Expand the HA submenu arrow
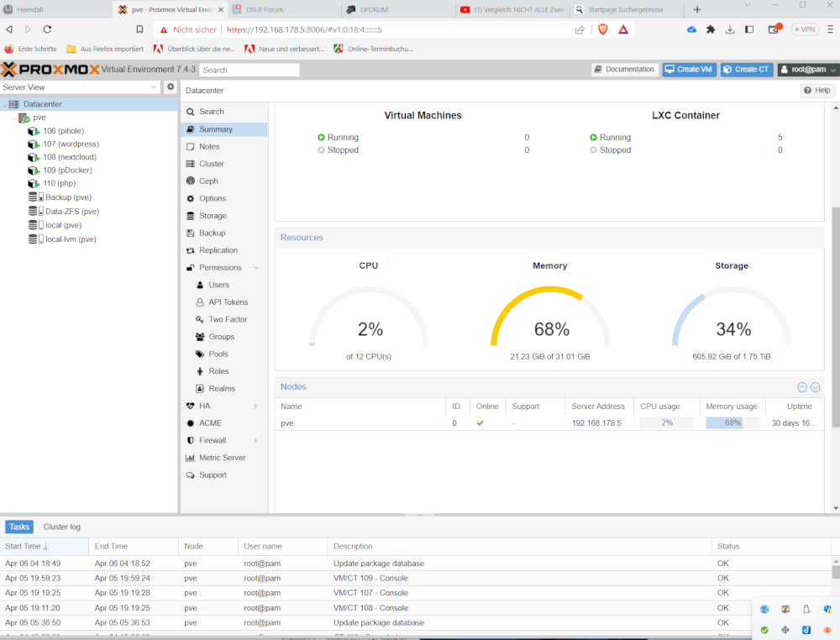Screen dimensions: 840x640 (x=256, y=406)
